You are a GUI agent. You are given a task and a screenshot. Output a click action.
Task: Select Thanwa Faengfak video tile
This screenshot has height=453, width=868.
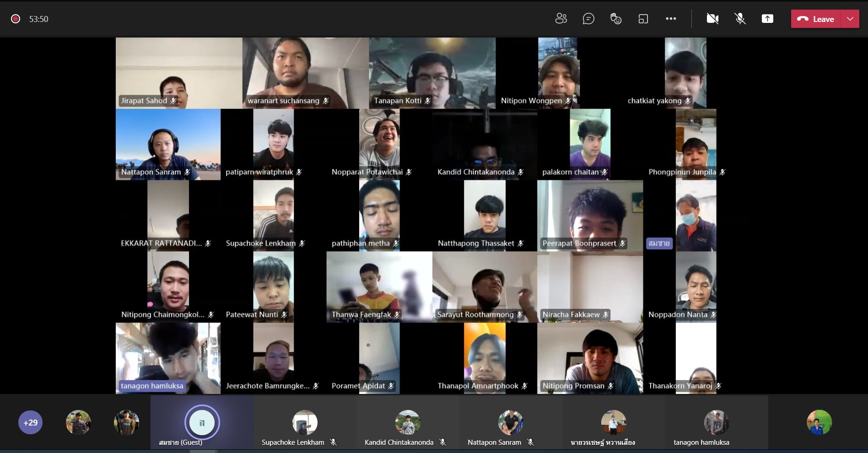(x=379, y=287)
